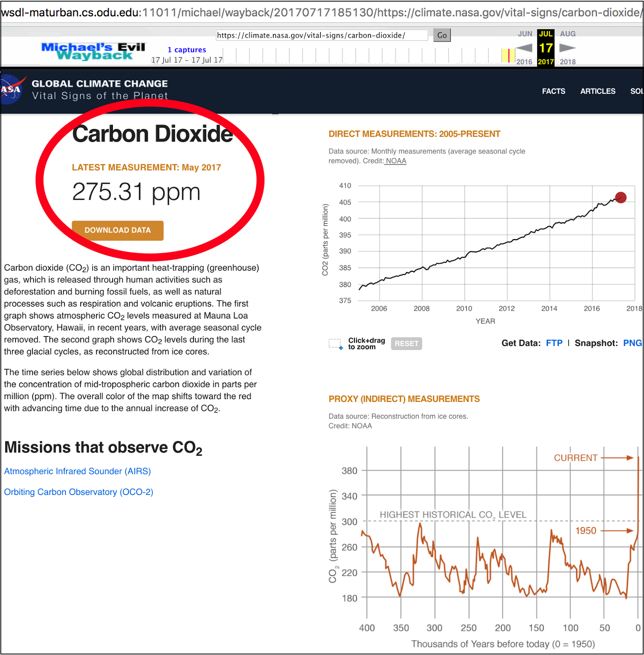Click the Go button
This screenshot has height=655, width=644.
[442, 35]
